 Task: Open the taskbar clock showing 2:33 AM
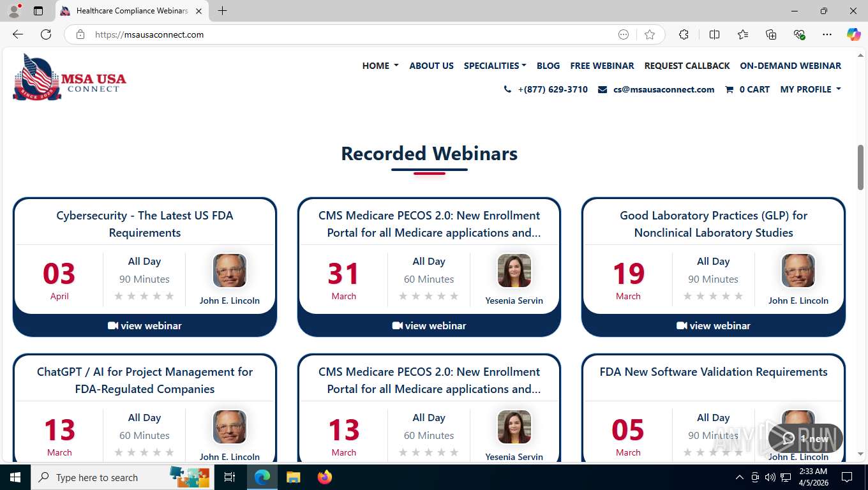click(813, 477)
